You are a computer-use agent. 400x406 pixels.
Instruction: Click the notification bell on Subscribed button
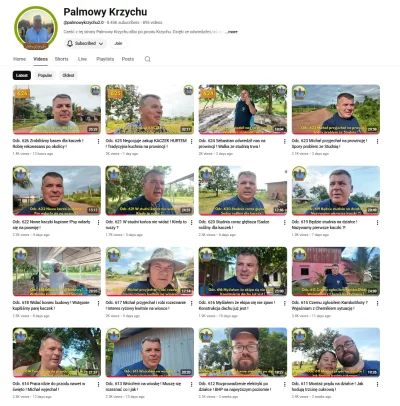(70, 43)
